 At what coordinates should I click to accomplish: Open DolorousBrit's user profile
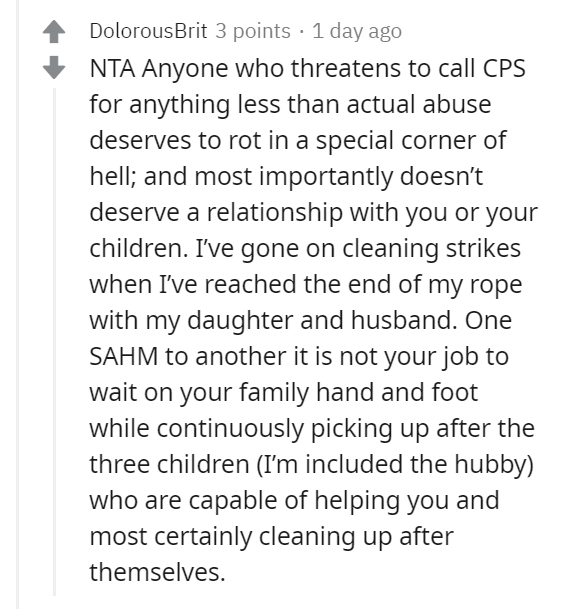click(x=148, y=31)
